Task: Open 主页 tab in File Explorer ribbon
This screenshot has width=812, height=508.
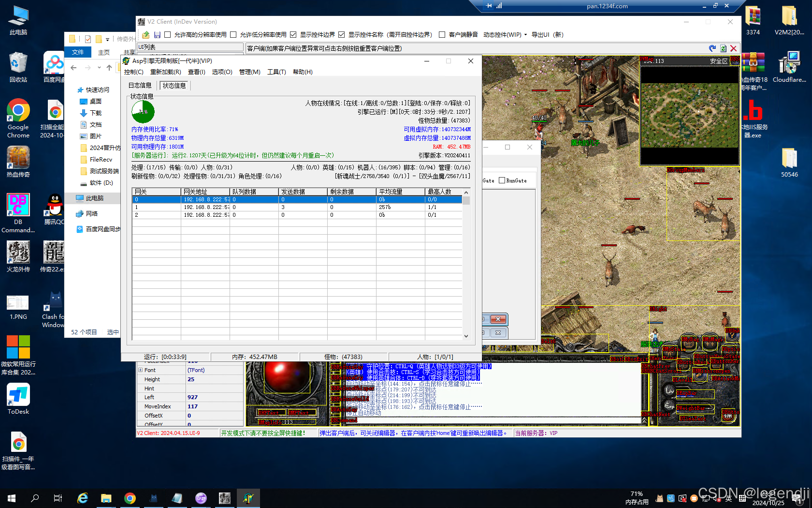Action: pos(104,52)
